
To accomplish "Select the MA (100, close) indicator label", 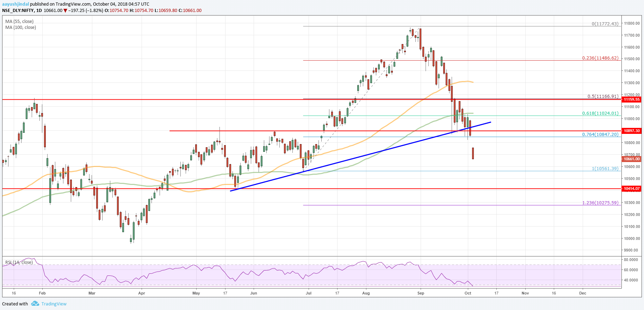I will [20, 27].
